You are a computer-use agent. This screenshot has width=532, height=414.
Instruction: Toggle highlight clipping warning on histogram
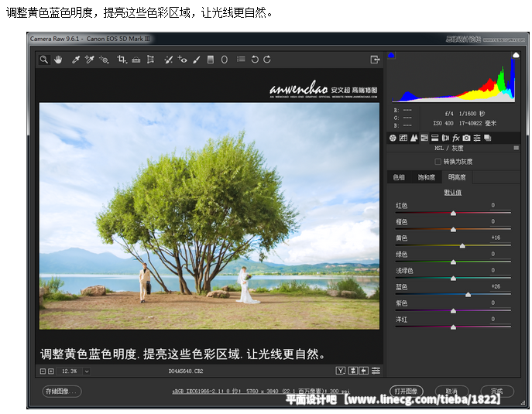click(516, 55)
